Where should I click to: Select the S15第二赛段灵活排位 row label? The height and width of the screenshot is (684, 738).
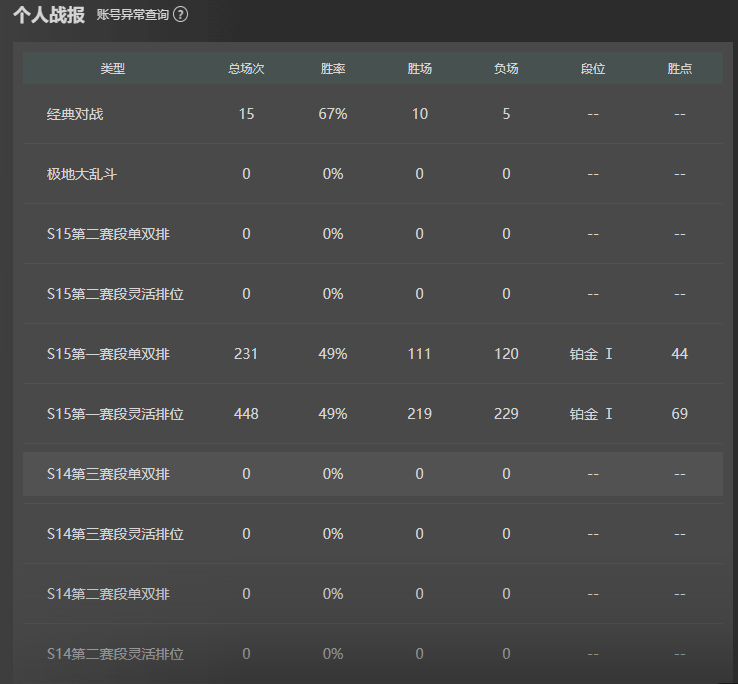click(x=115, y=294)
